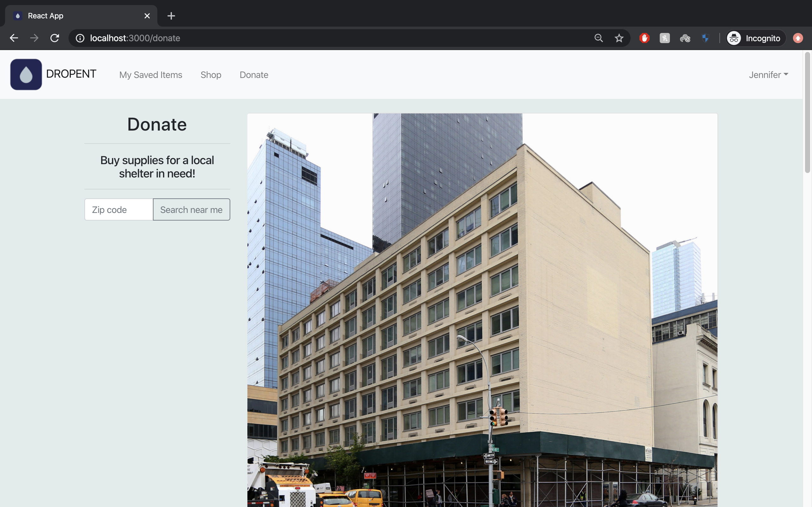This screenshot has width=812, height=507.
Task: Click the red update arrow icon
Action: [x=798, y=38]
